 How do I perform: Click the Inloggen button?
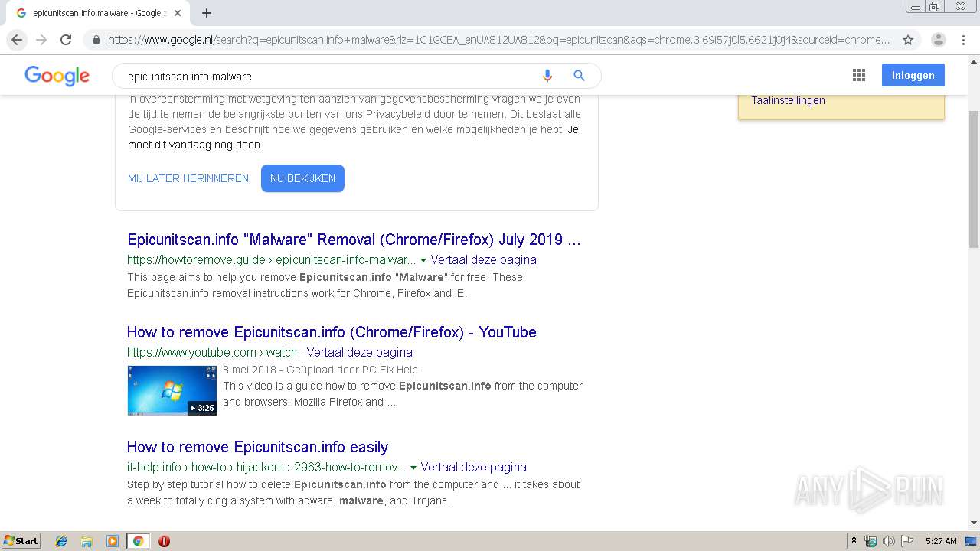(x=913, y=75)
